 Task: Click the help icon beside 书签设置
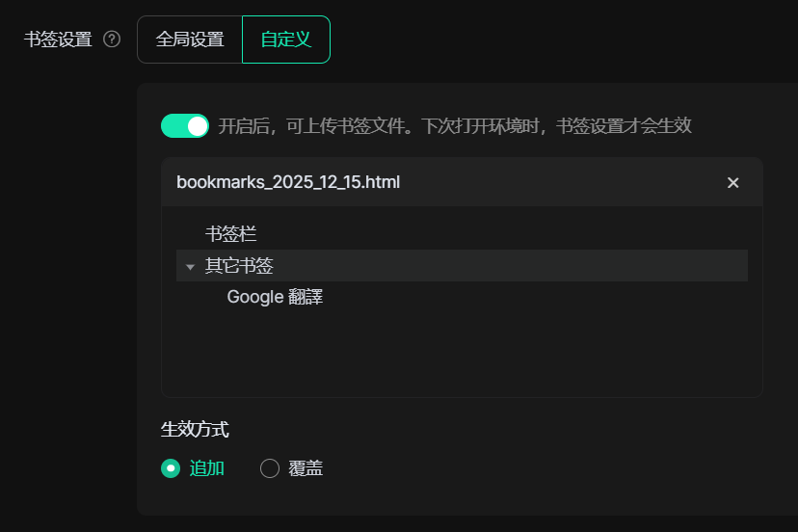pyautogui.click(x=112, y=40)
